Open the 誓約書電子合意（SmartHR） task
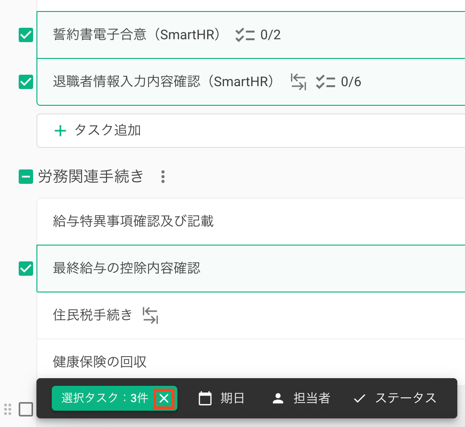This screenshot has width=465, height=427. tap(251, 35)
